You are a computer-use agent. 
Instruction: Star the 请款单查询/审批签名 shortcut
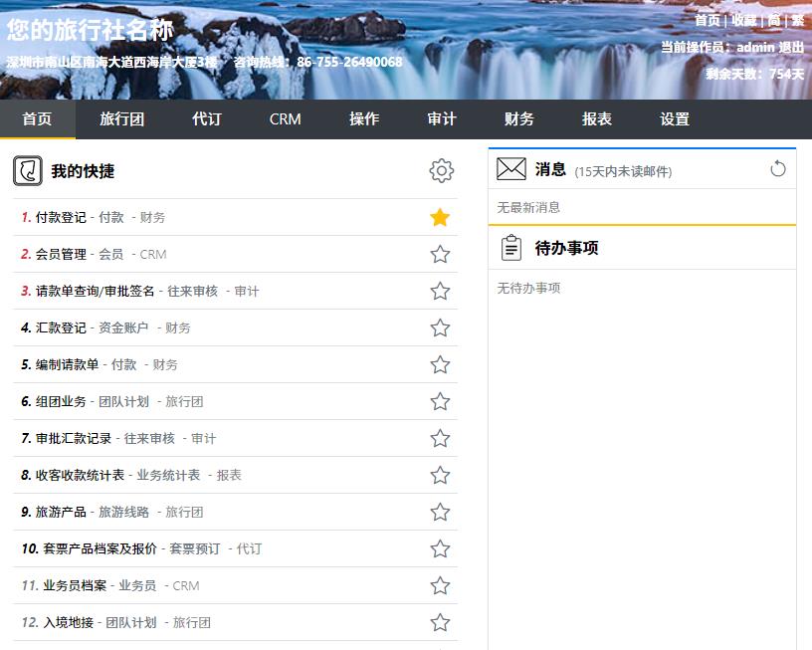pyautogui.click(x=440, y=291)
